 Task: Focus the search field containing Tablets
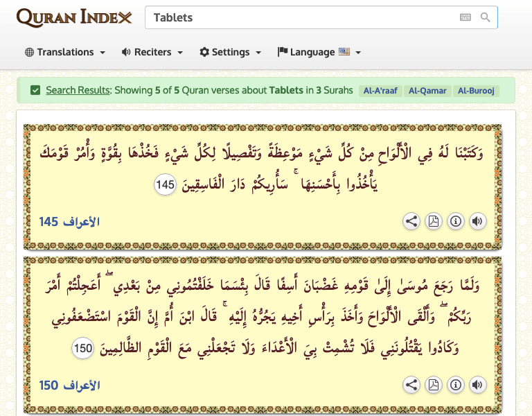(298, 17)
